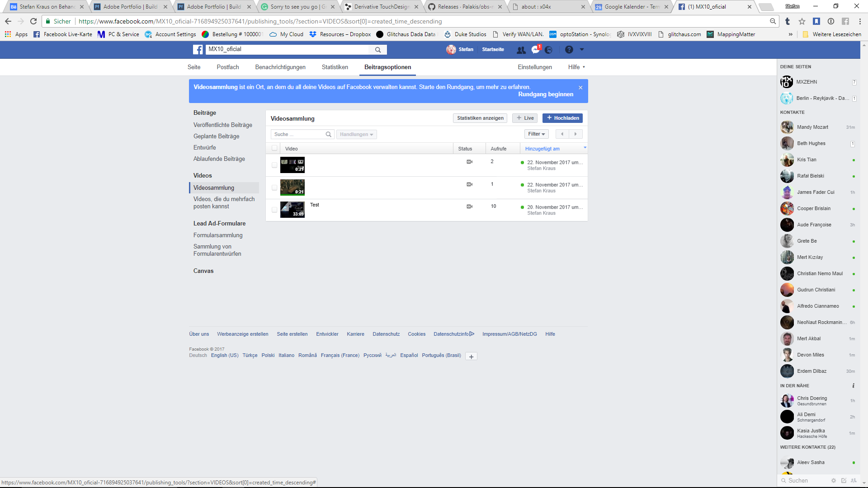Open Veröffentlichte Beiträge in sidebar
This screenshot has height=488, width=868.
click(x=223, y=125)
